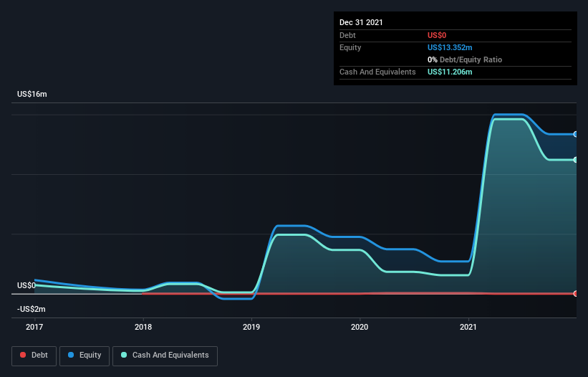Click the 2020 x-axis label
Screen dimensions: 588x377
(360, 327)
